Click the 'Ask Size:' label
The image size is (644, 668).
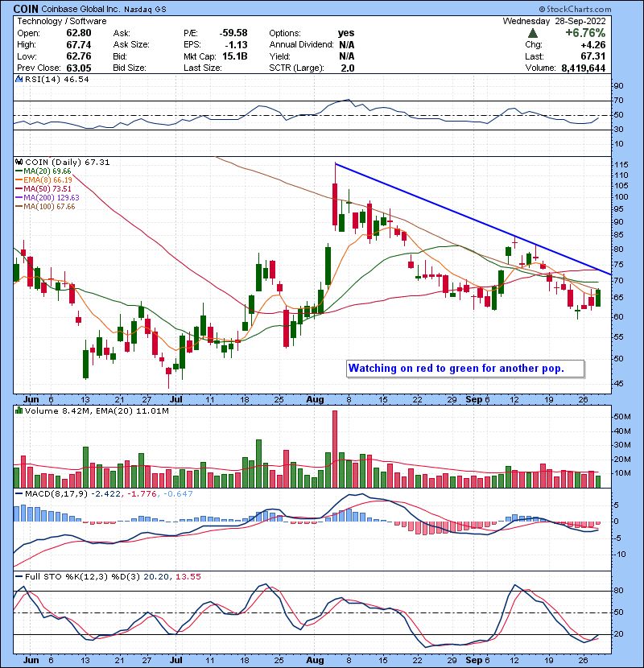click(131, 45)
